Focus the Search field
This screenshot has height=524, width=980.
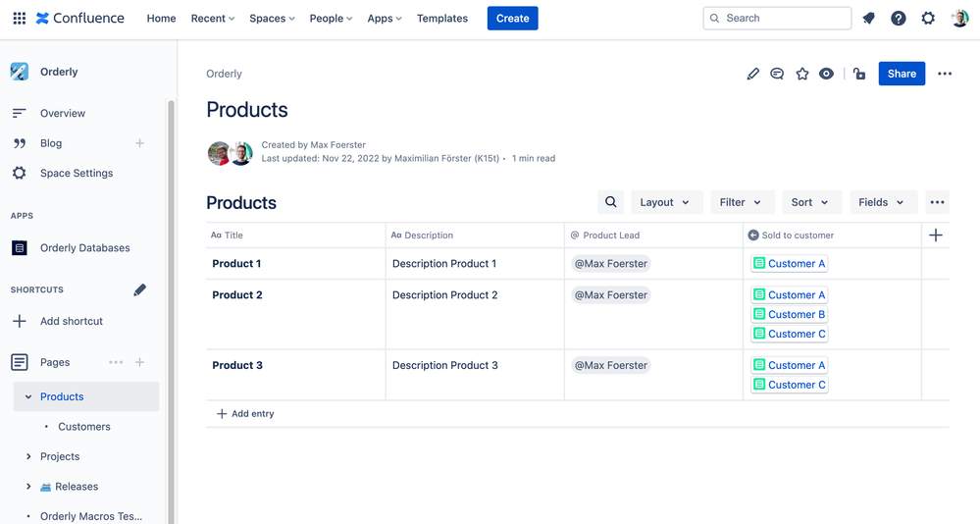(x=777, y=18)
